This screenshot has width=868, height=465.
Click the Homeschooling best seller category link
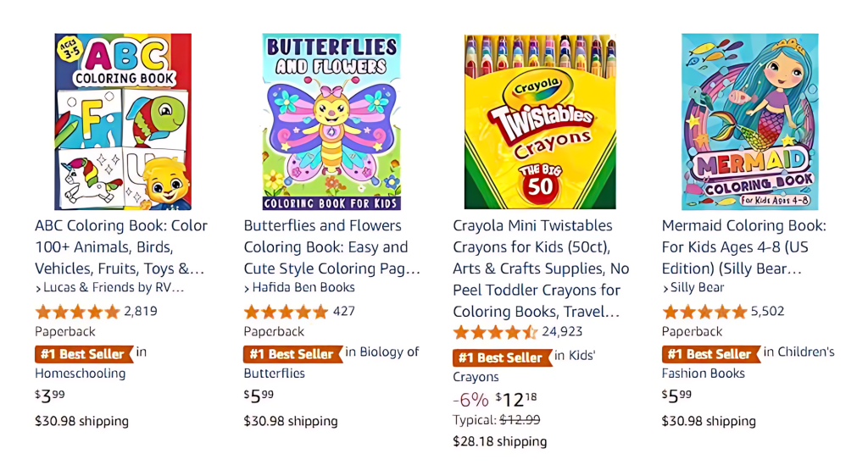(x=80, y=374)
